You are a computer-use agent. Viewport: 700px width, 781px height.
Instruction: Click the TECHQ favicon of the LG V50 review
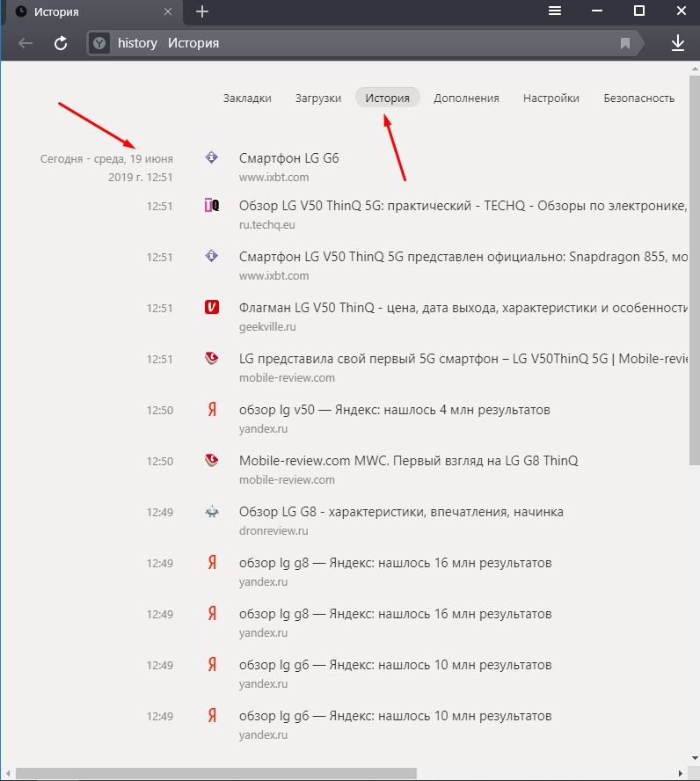click(212, 205)
